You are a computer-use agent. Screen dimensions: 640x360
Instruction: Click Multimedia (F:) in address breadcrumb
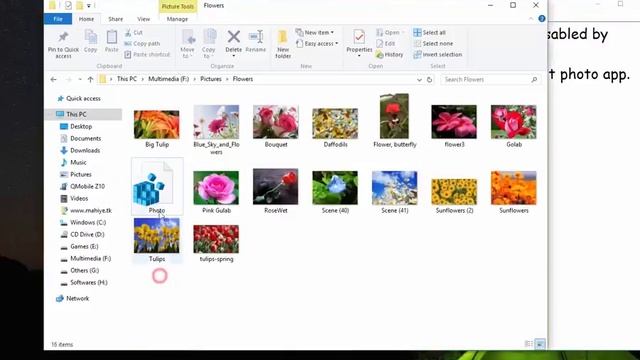click(x=169, y=79)
